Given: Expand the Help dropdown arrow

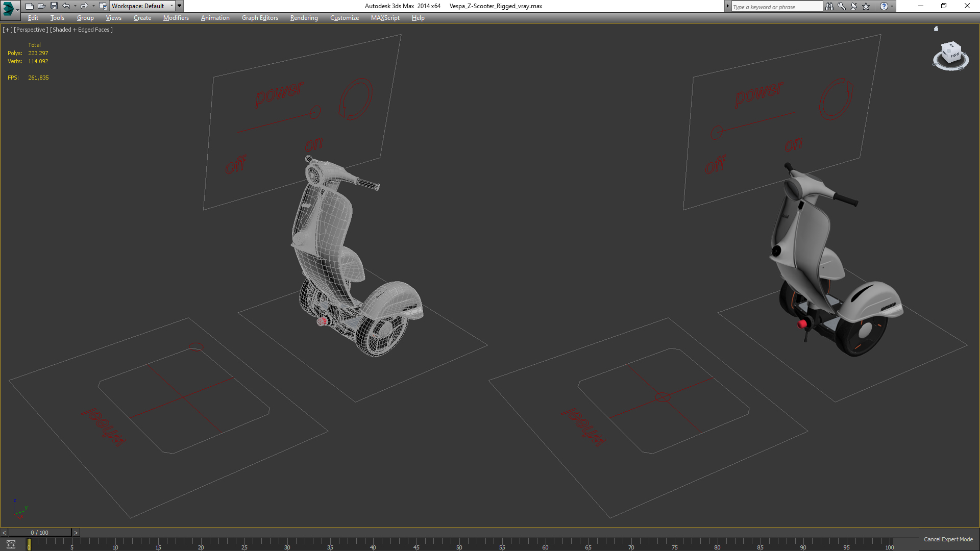Looking at the screenshot, I should (x=892, y=6).
